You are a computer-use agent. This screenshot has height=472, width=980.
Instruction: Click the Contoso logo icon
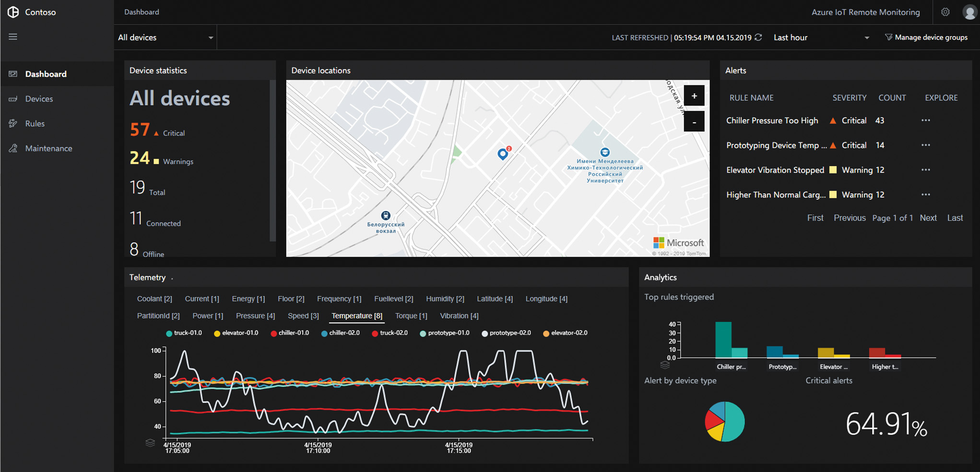pos(13,12)
